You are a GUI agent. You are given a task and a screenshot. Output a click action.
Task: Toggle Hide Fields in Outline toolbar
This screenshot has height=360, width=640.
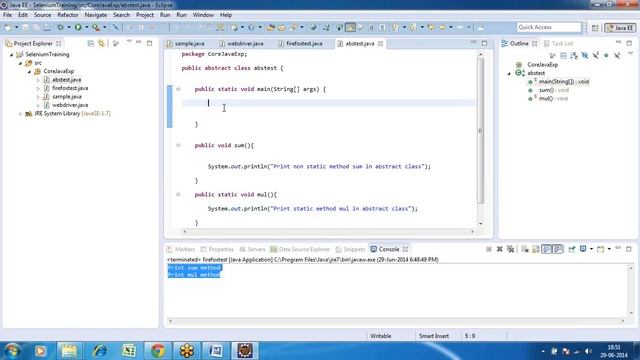[585, 56]
